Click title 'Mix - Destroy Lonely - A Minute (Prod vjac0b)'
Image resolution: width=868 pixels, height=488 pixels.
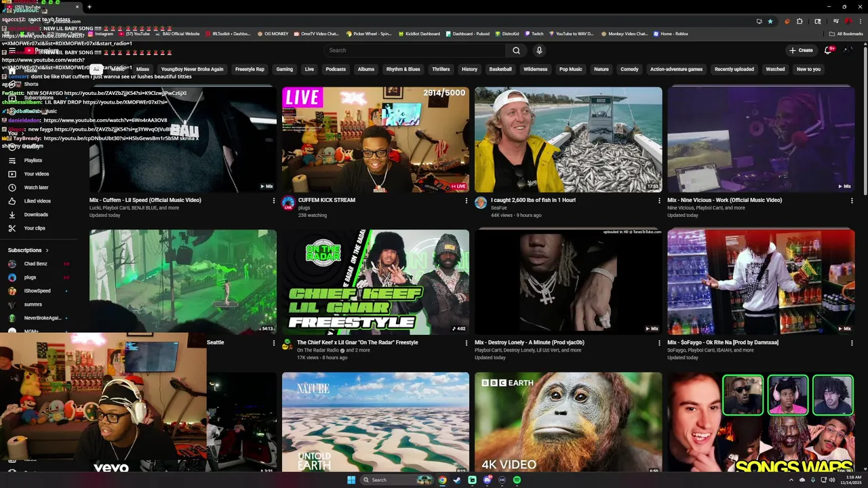[x=530, y=342]
